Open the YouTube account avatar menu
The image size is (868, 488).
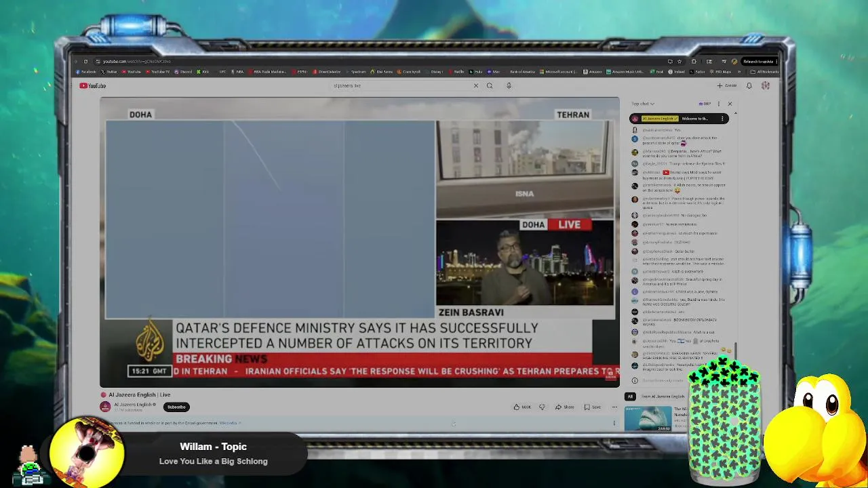[x=766, y=85]
